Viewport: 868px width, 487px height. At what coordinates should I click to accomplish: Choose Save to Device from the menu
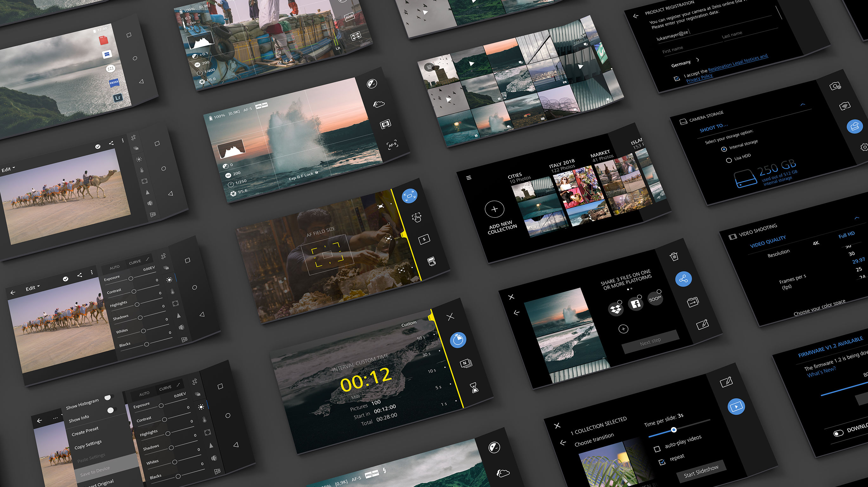(95, 471)
